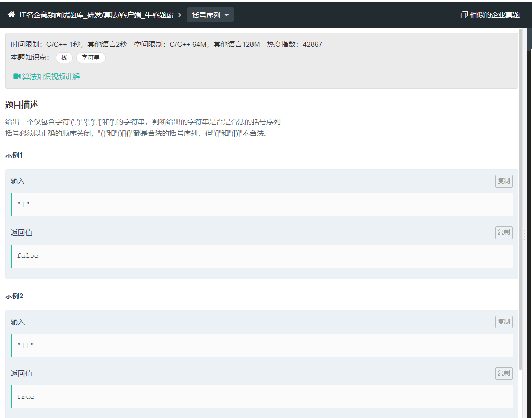Click the 时间限制 text
Screen dimensions: 532x418
(68, 44)
